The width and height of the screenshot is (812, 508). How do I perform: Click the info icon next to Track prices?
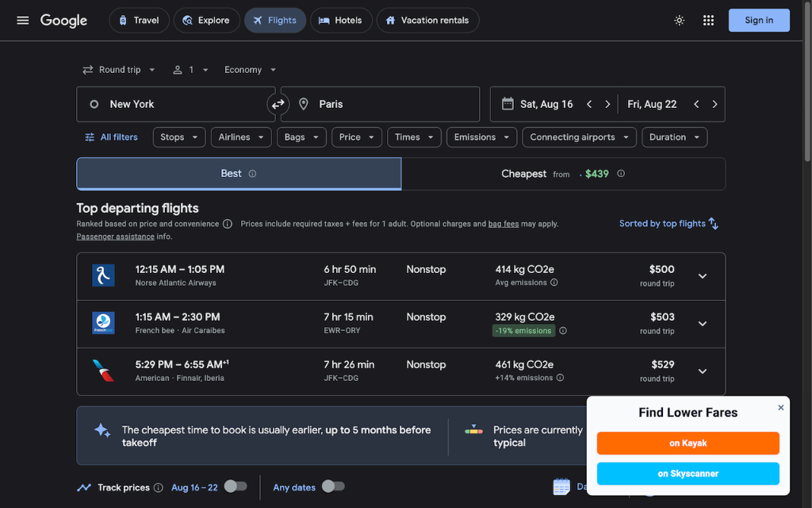(x=159, y=487)
